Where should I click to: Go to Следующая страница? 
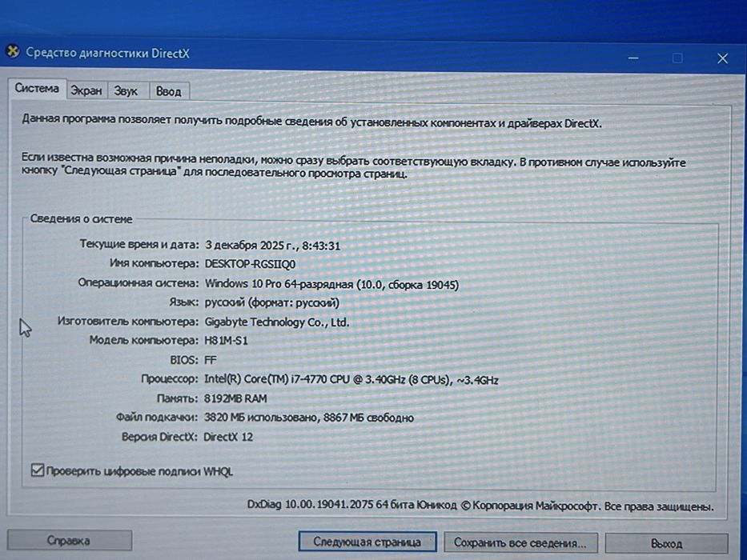[367, 542]
